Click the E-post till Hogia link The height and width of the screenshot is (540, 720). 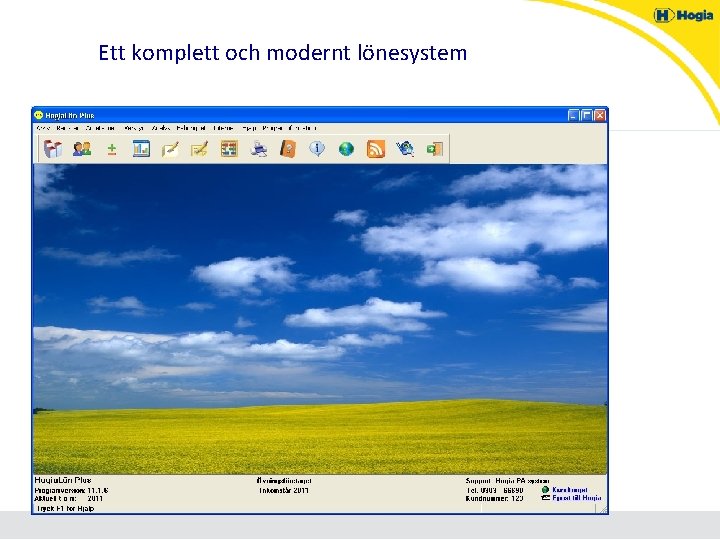click(x=577, y=498)
